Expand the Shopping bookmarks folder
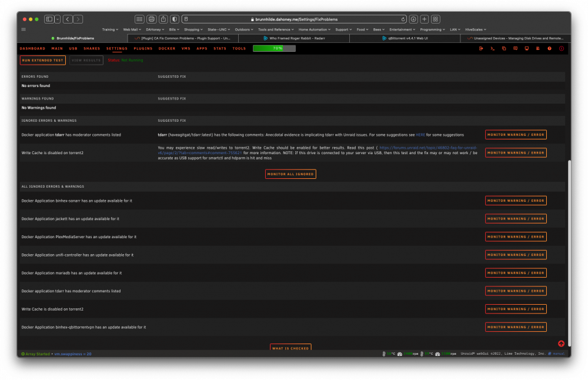The width and height of the screenshot is (588, 380). [193, 29]
